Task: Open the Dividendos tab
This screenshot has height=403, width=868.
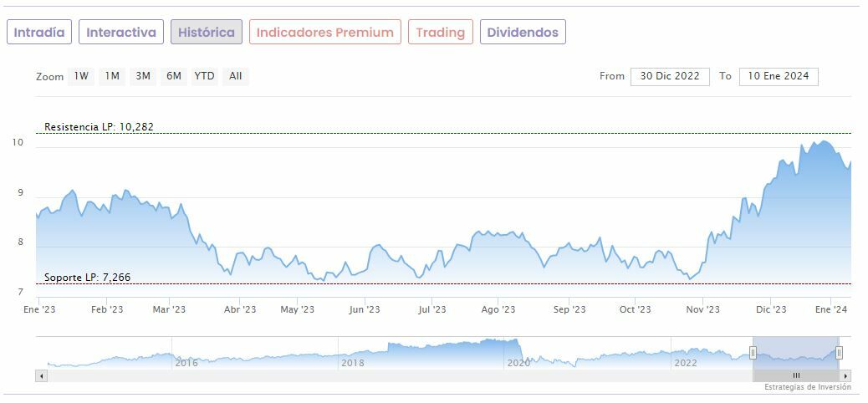Action: pos(523,33)
